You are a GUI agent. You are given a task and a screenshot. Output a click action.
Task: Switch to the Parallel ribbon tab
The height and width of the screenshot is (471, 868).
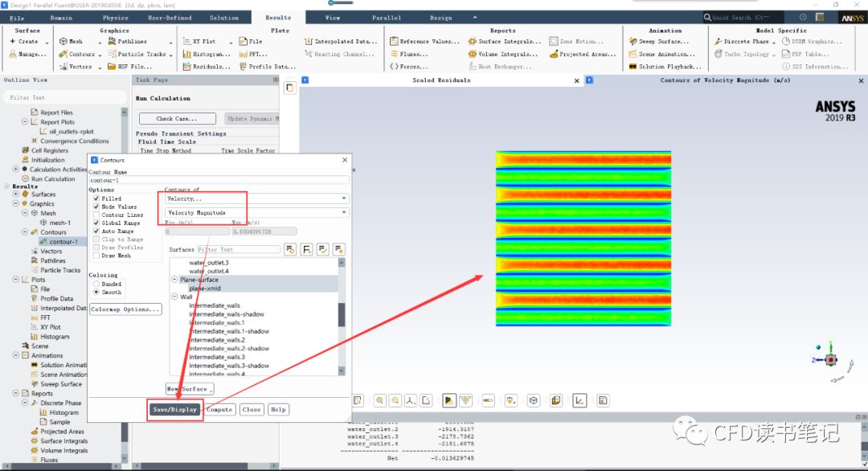point(387,18)
